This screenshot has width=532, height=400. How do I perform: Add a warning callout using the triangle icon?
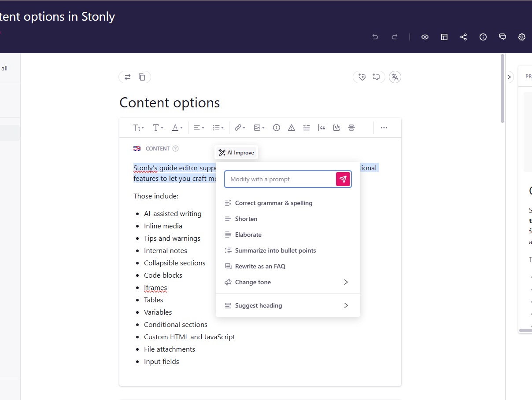[291, 128]
